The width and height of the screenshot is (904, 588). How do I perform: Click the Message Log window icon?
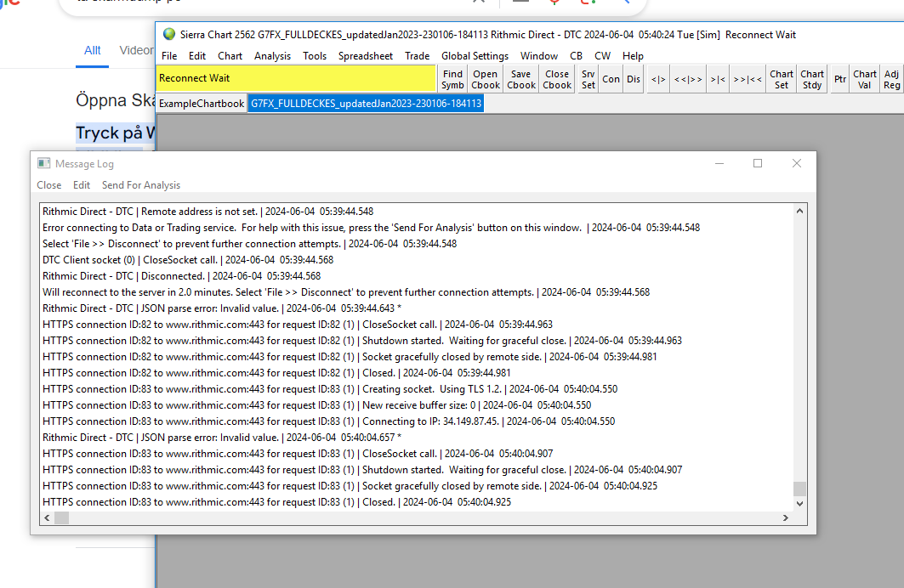[x=44, y=163]
